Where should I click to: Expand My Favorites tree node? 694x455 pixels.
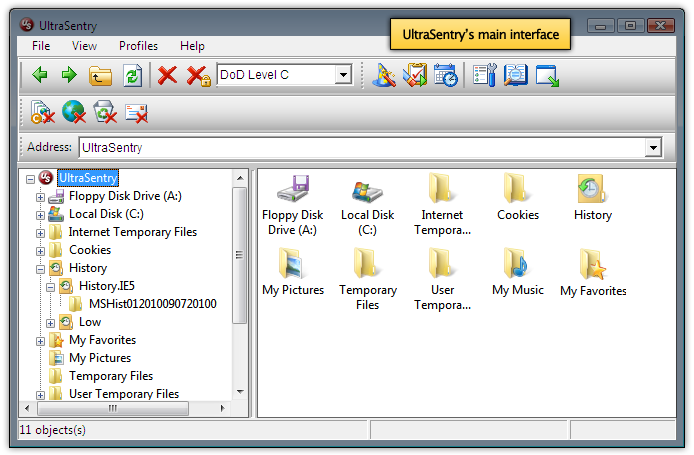[40, 341]
